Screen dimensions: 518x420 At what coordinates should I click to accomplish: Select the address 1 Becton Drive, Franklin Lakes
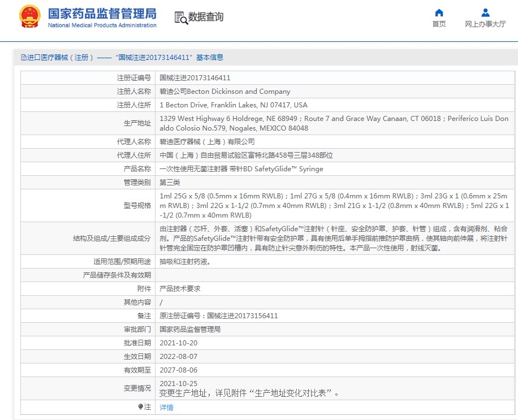coord(234,105)
